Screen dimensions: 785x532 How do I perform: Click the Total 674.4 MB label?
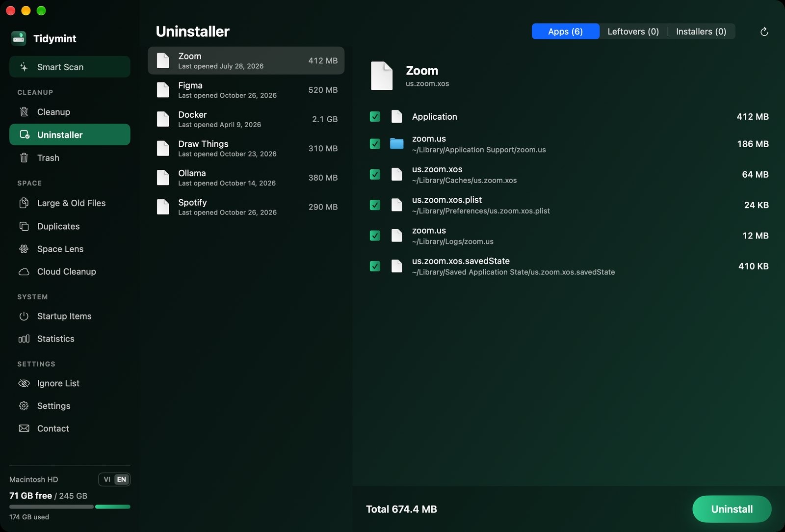pyautogui.click(x=401, y=509)
